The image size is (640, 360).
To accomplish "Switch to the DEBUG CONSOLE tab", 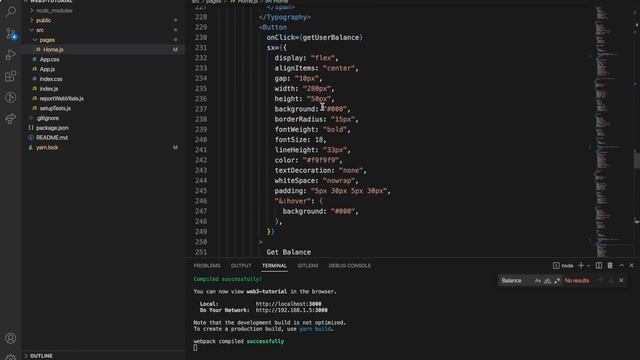I will 350,266.
